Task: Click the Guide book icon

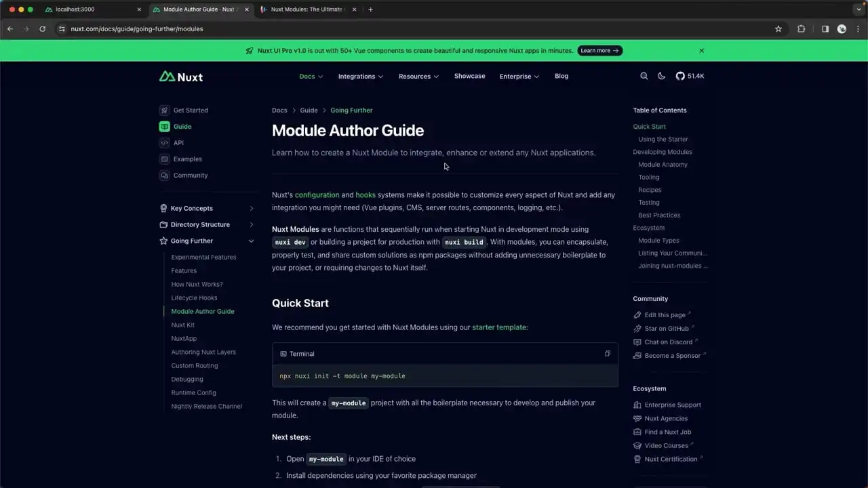Action: (x=164, y=127)
